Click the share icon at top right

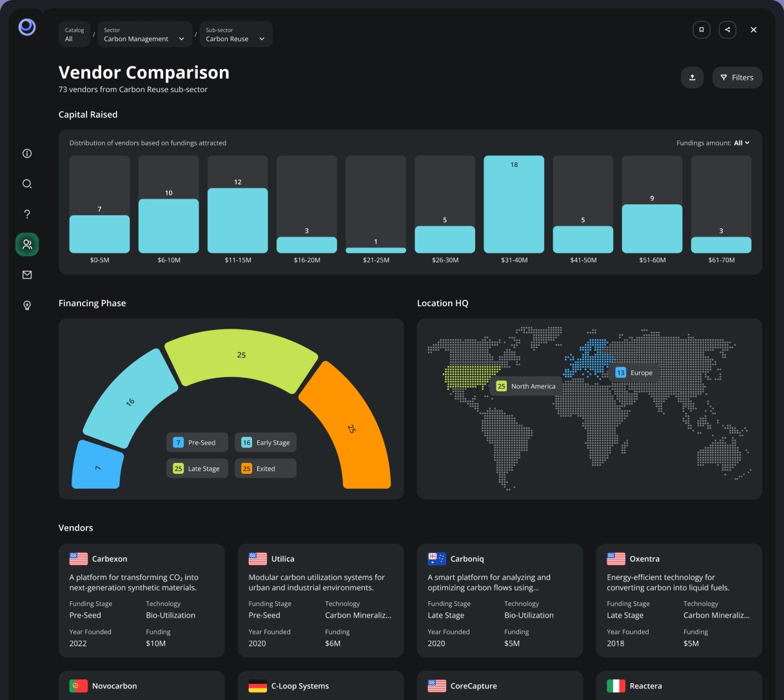(x=727, y=30)
